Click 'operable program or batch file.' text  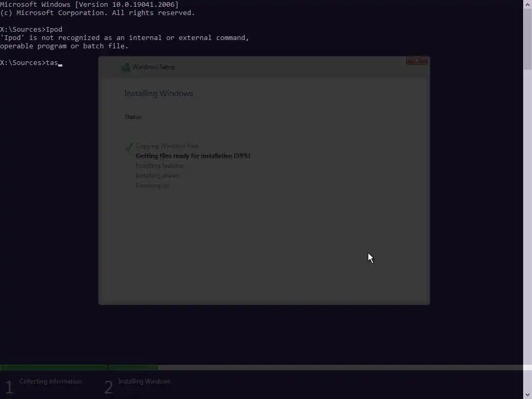64,46
